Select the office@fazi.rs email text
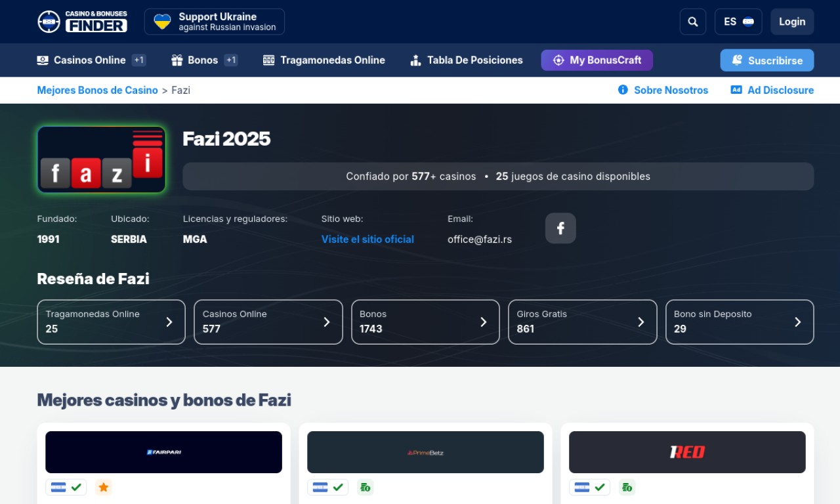The image size is (840, 504). click(480, 240)
